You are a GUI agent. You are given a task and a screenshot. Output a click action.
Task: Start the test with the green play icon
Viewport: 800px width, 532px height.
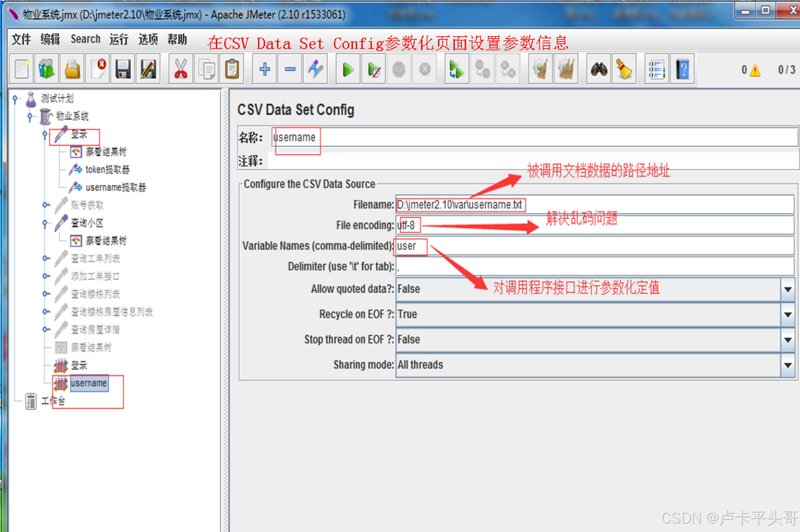(348, 70)
